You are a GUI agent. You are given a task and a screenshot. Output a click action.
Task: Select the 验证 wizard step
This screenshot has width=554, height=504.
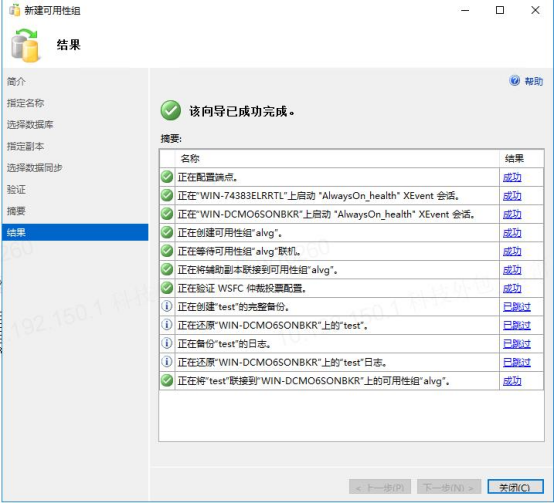(16, 189)
